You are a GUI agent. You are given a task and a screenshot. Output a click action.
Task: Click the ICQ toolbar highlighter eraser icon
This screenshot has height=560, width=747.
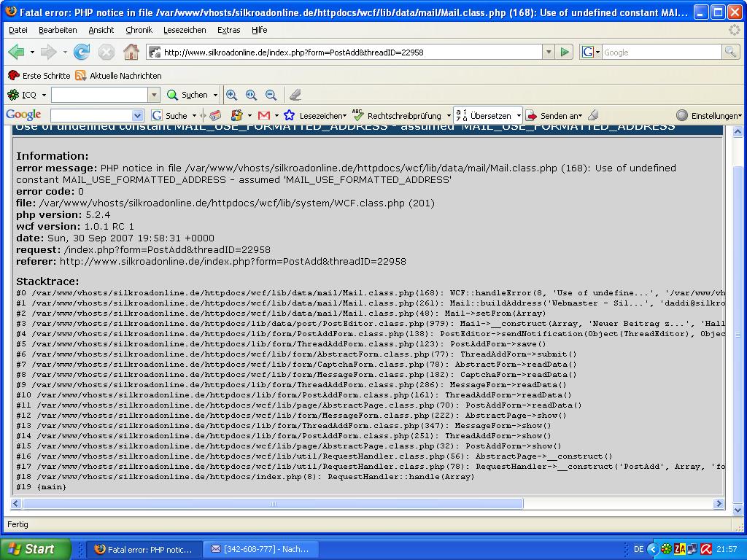pyautogui.click(x=295, y=95)
